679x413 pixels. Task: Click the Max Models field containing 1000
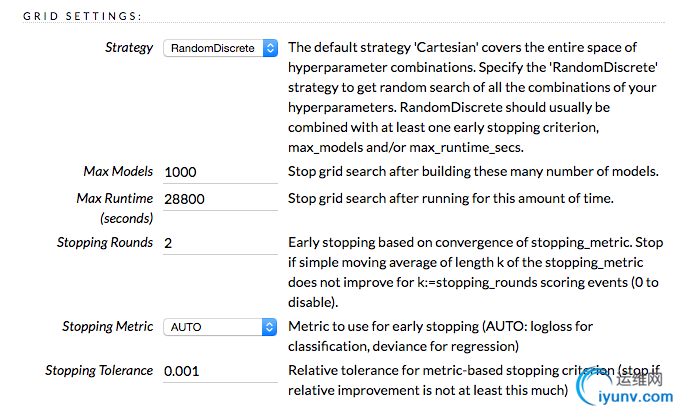click(220, 172)
